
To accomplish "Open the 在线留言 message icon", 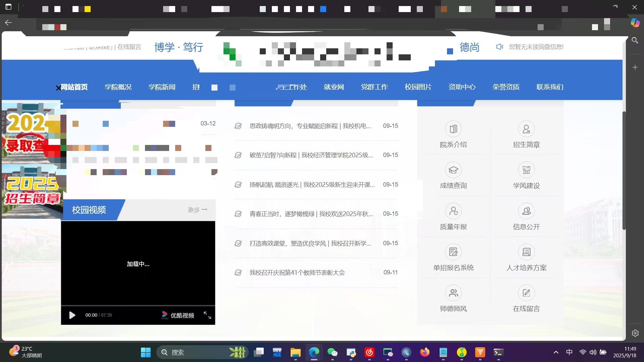I will (x=526, y=293).
